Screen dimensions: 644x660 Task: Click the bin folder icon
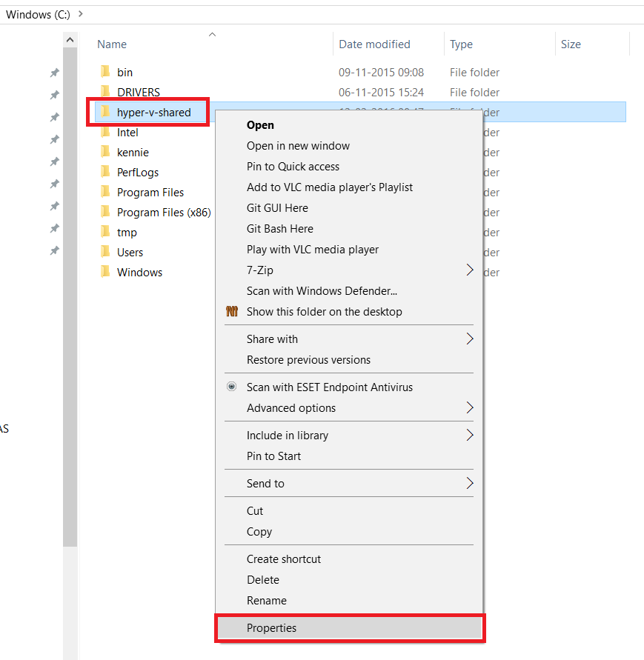pos(104,73)
